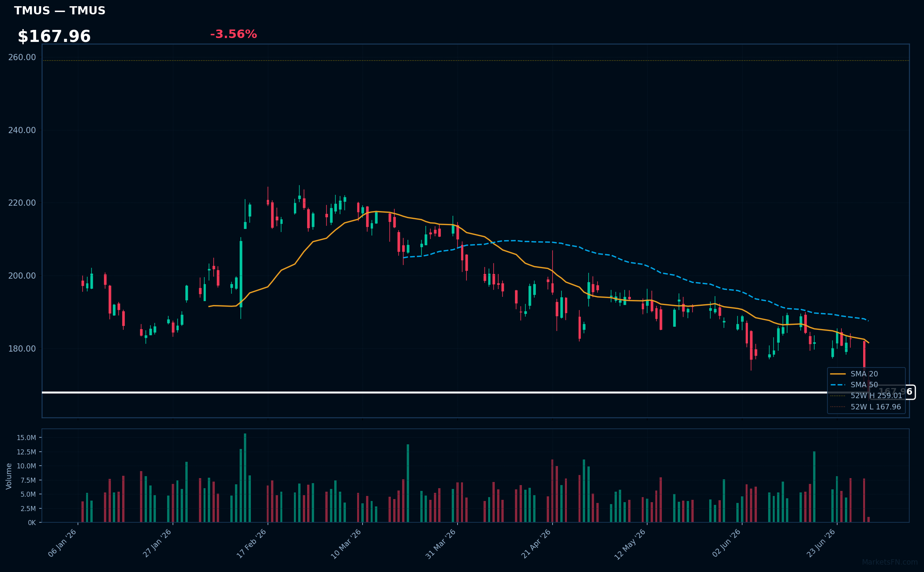The height and width of the screenshot is (572, 924).
Task: Click the 0K volume axis label
Action: 32,523
